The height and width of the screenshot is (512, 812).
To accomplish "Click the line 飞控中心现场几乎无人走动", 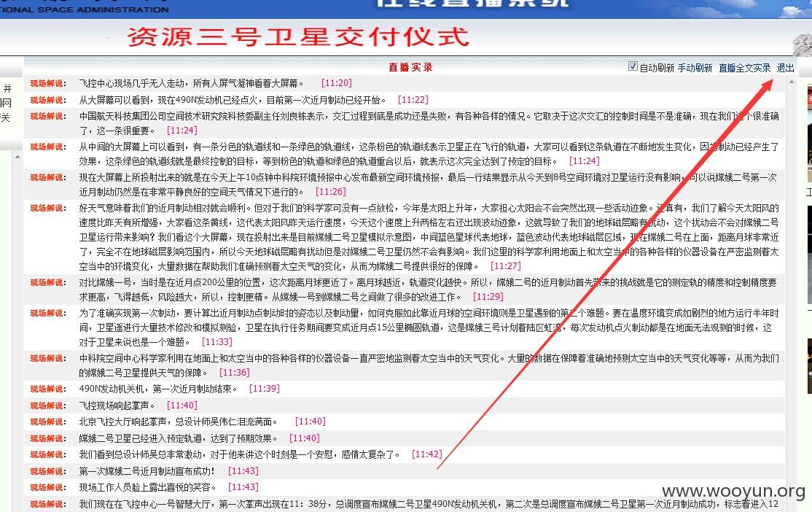I will pos(192,83).
